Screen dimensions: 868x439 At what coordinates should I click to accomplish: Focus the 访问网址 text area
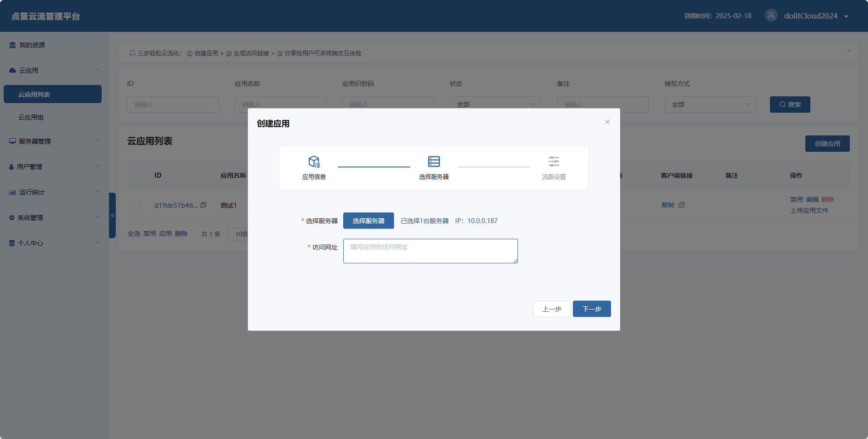click(x=430, y=251)
